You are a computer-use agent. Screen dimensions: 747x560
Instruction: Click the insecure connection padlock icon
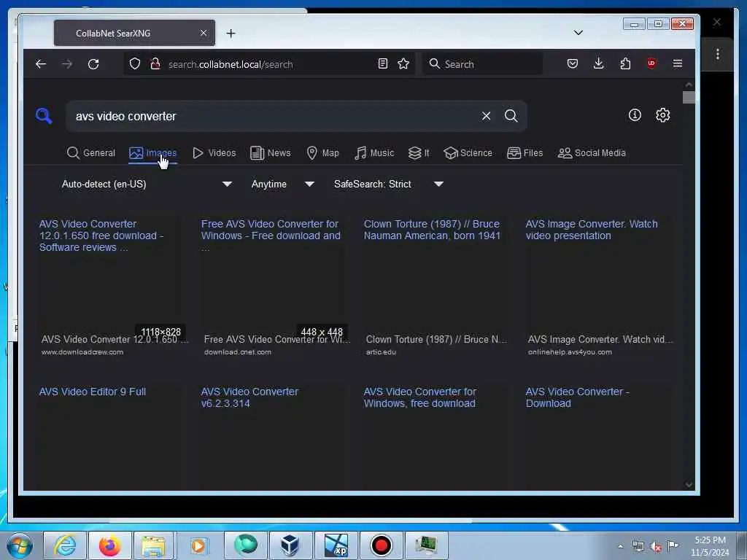(155, 64)
